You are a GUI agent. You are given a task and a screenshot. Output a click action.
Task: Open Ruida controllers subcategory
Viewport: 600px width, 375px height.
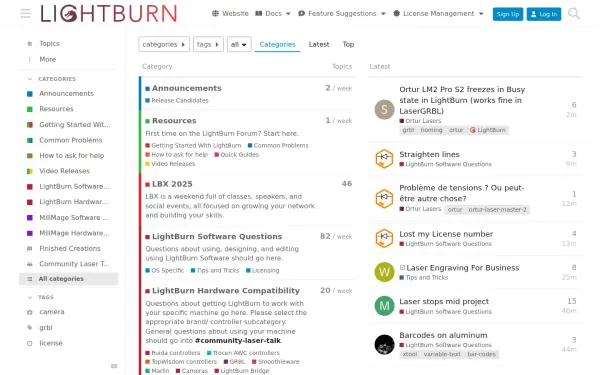tap(176, 353)
